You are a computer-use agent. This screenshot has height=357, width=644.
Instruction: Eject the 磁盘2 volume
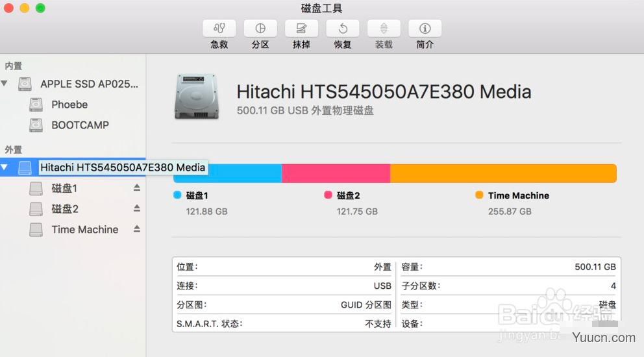point(137,208)
